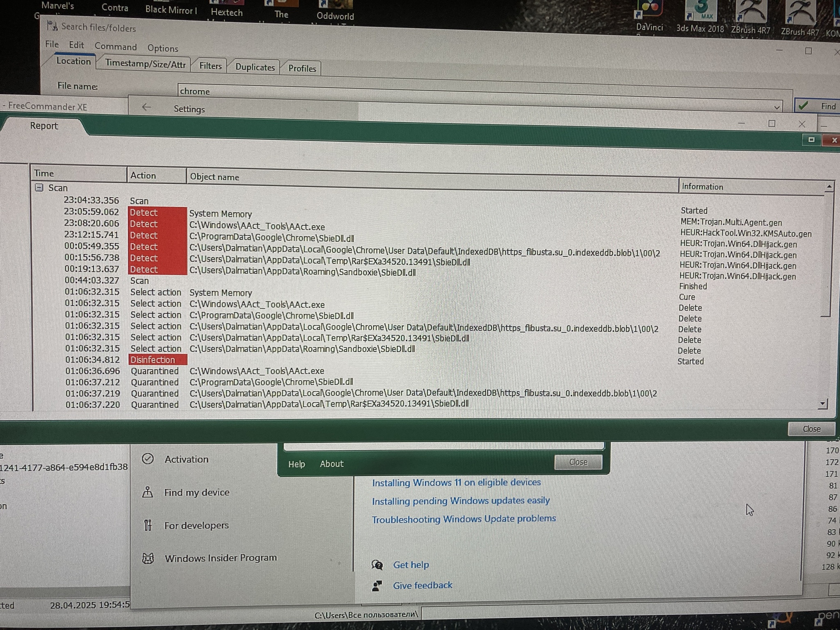This screenshot has width=840, height=630.
Task: Close the Report window with Close button
Action: (x=811, y=429)
